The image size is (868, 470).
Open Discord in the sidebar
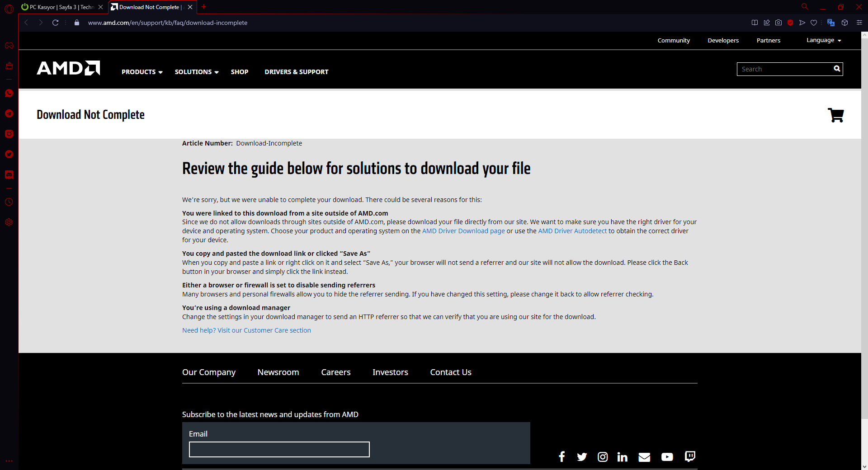(9, 174)
